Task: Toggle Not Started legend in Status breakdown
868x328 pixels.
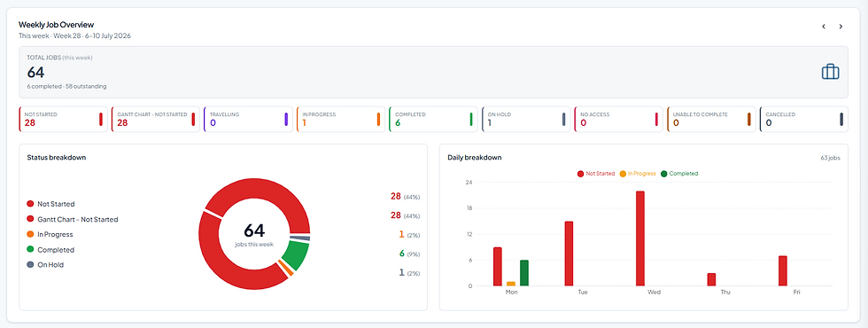Action: [51, 204]
